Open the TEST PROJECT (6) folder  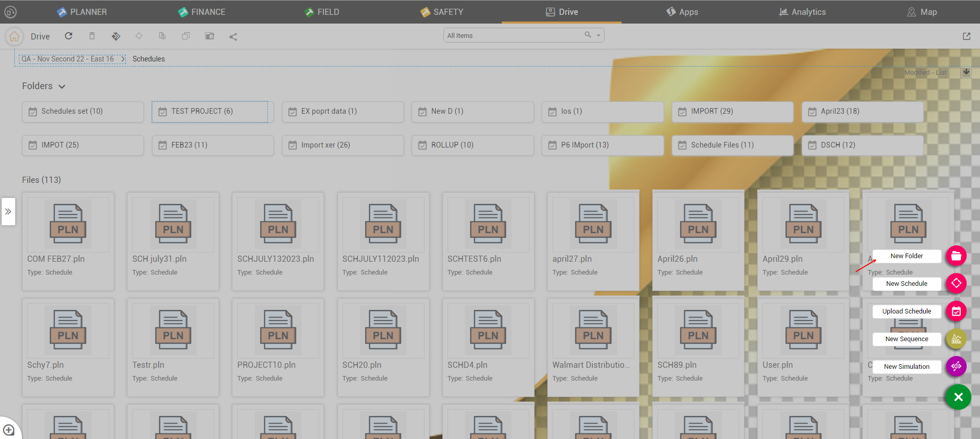point(212,112)
